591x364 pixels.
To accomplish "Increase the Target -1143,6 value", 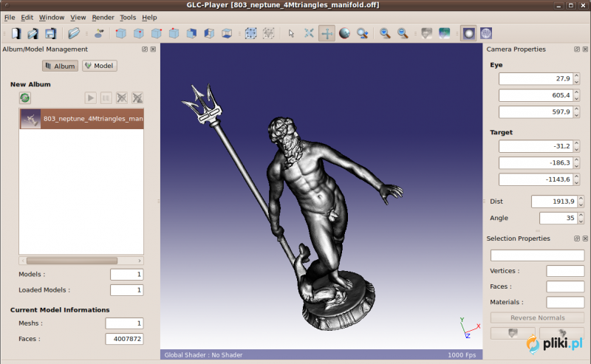I will pos(576,176).
